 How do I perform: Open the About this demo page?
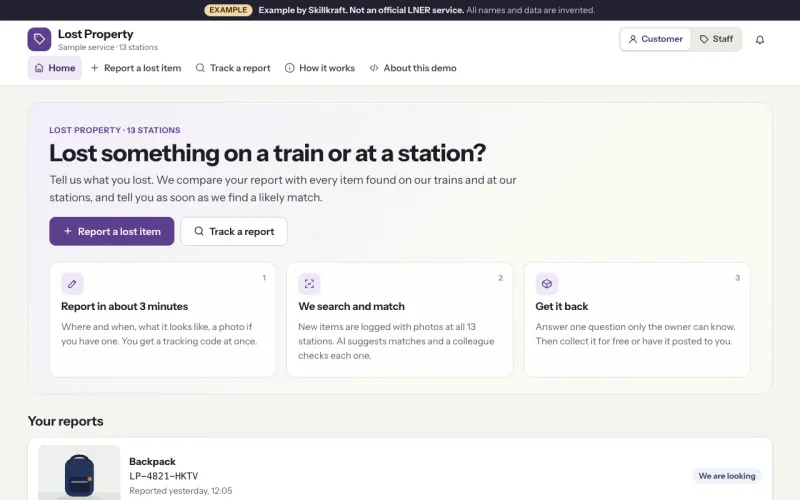[413, 68]
